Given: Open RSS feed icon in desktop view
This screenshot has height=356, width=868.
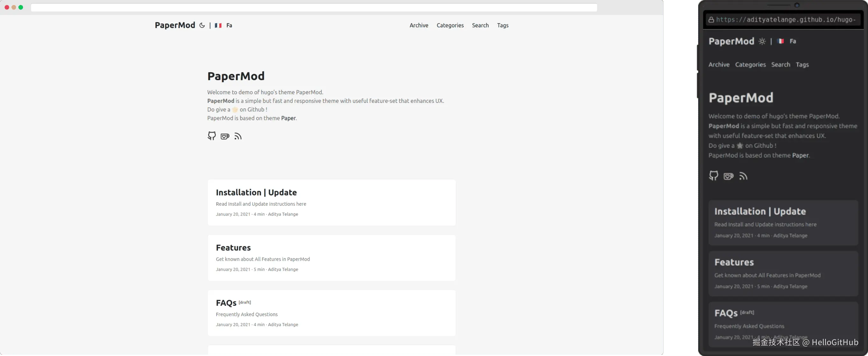Looking at the screenshot, I should 238,136.
